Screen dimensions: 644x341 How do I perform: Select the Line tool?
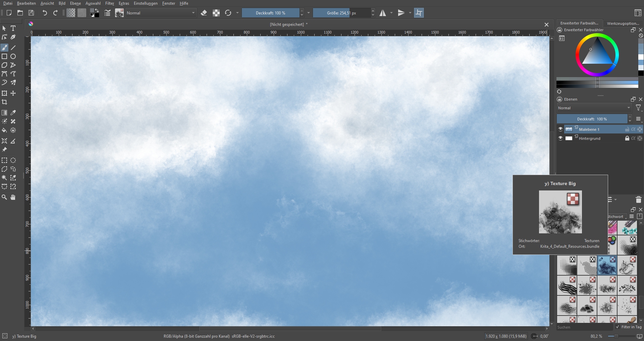point(13,48)
